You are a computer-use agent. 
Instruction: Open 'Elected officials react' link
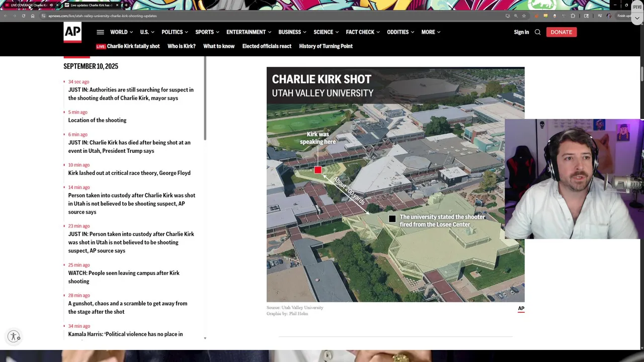coord(267,46)
